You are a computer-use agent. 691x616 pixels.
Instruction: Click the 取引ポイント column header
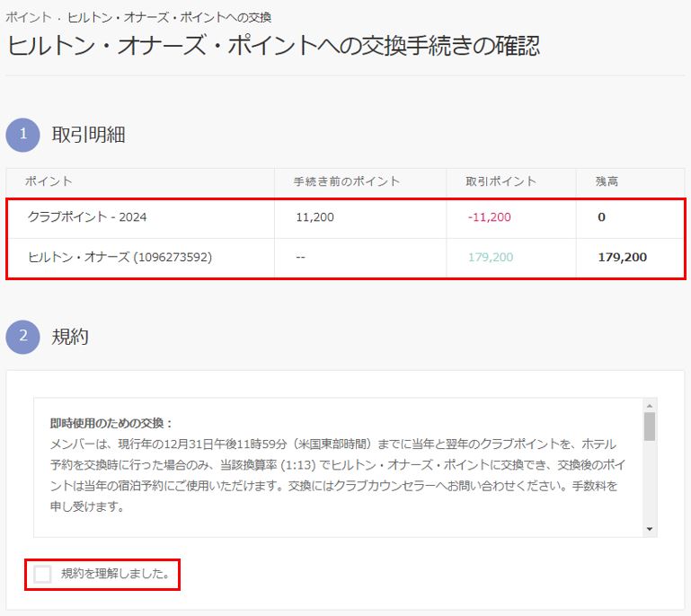tap(501, 181)
